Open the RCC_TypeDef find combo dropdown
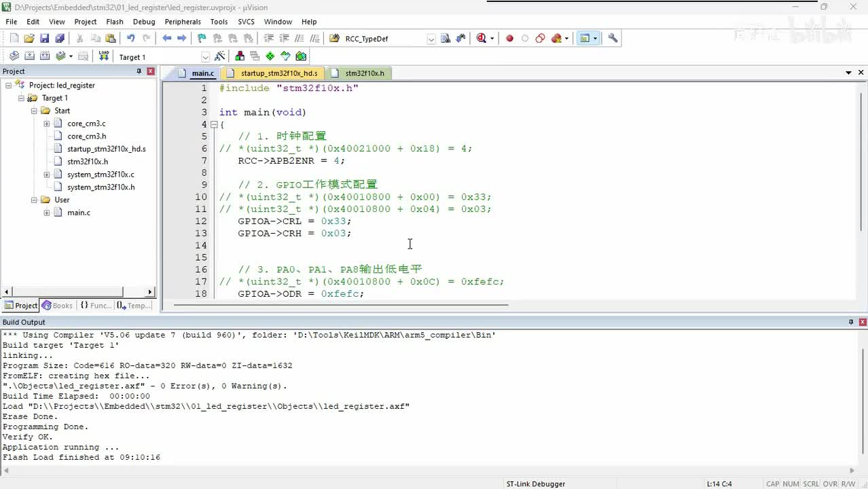The image size is (868, 489). [x=431, y=39]
